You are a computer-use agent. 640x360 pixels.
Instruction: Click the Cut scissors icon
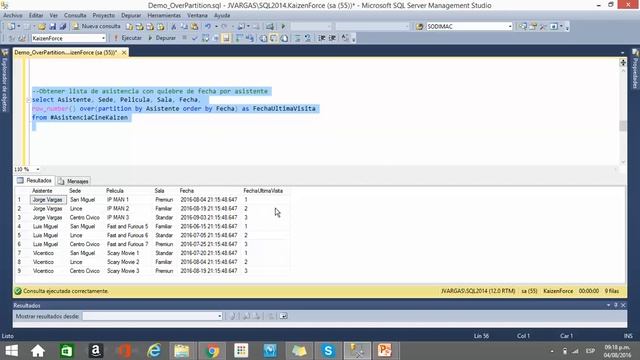point(174,27)
